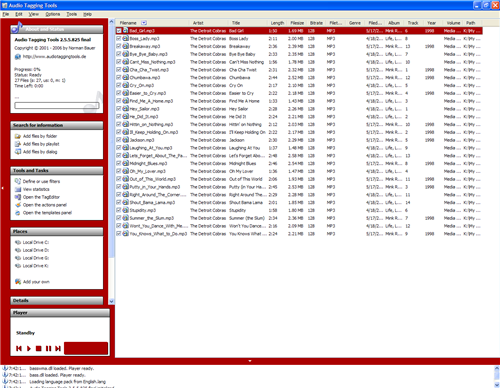The height and width of the screenshot is (388, 500).
Task: Click the Open the TagEditor link
Action: click(x=41, y=197)
